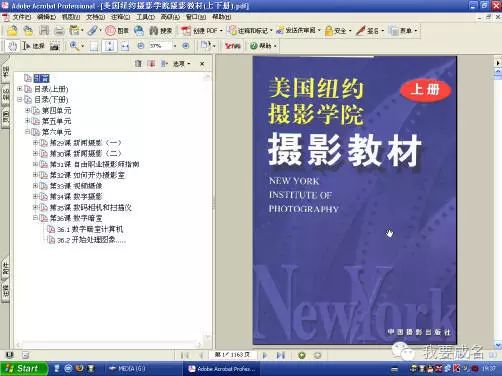Collapse the 第六单元 bookmark
The image size is (502, 376).
pos(27,132)
